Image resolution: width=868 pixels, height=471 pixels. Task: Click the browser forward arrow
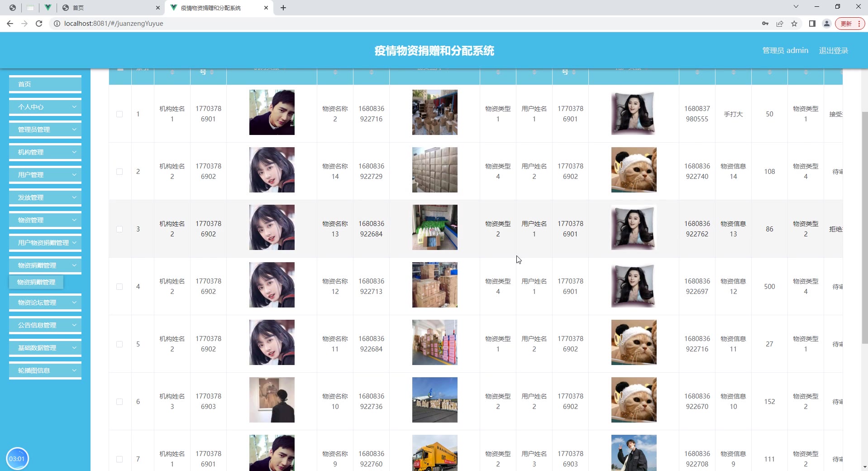24,24
